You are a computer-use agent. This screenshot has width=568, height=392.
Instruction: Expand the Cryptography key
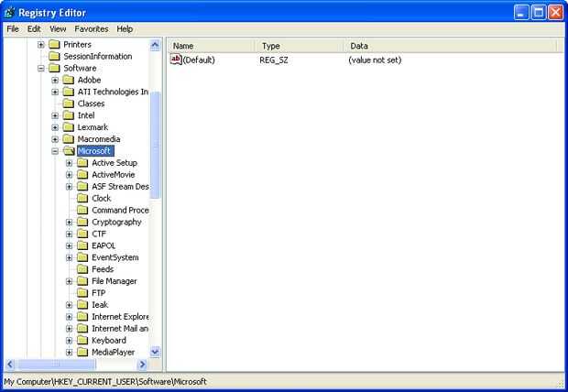tap(70, 222)
